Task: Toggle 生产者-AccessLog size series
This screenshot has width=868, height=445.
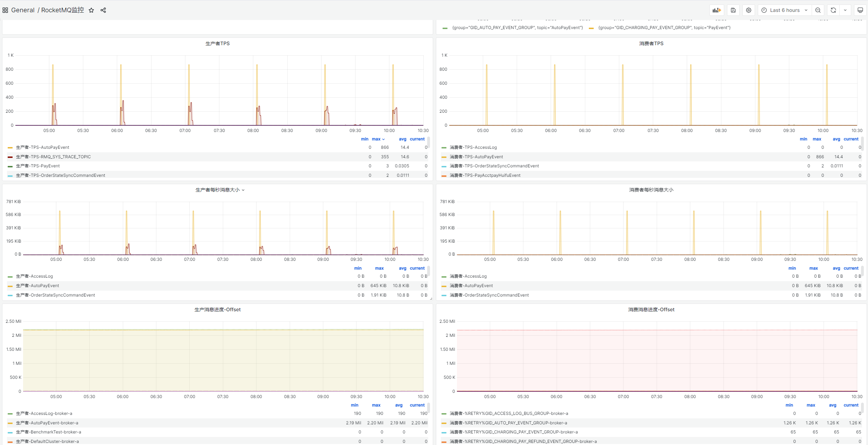Action: point(34,276)
